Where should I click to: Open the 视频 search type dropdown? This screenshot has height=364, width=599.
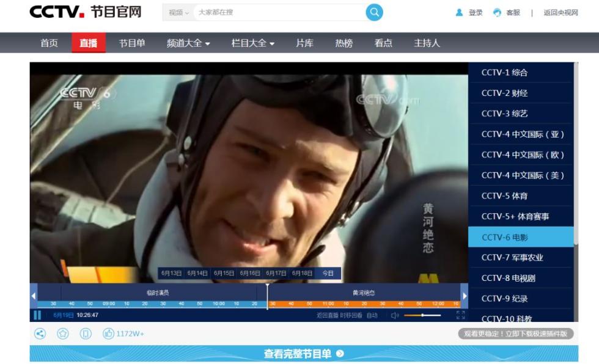pos(178,12)
